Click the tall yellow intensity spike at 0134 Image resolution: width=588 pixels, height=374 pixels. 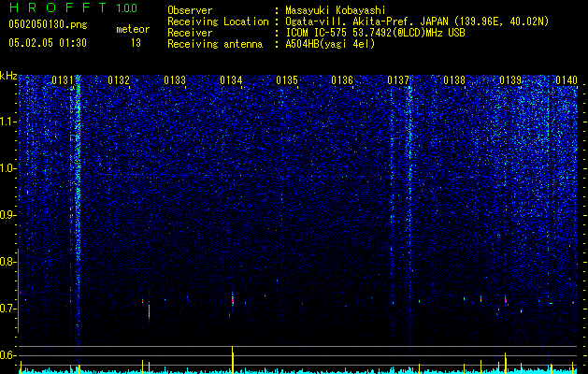[233, 359]
